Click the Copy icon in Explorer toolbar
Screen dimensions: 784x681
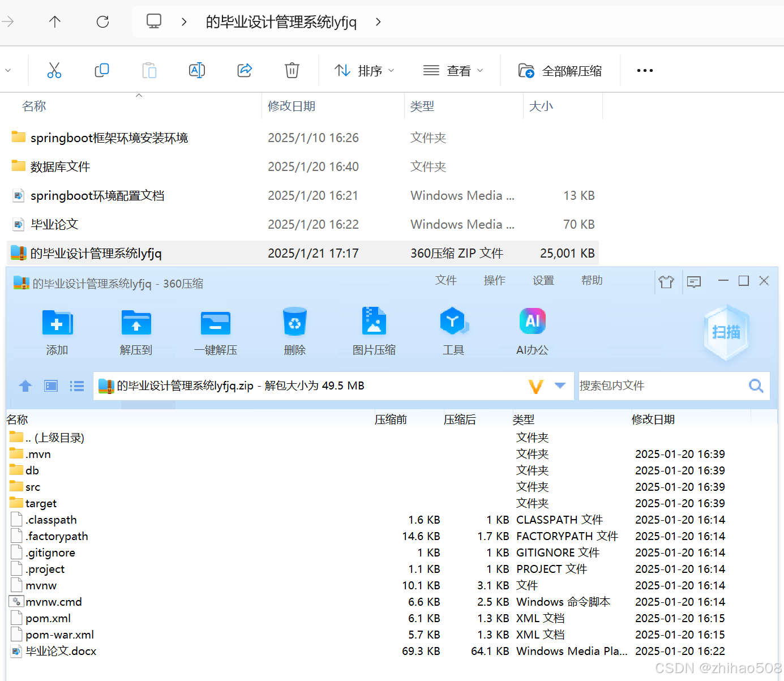pos(102,70)
